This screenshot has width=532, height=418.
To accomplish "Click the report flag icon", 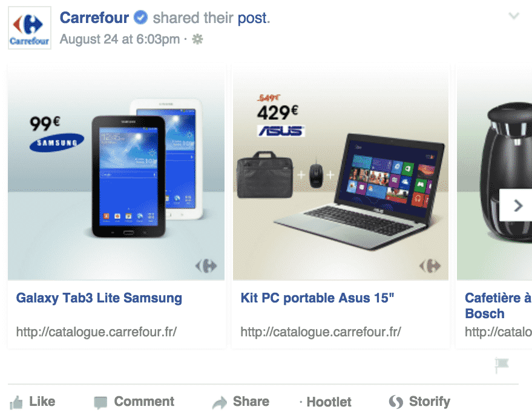I will pos(502,365).
